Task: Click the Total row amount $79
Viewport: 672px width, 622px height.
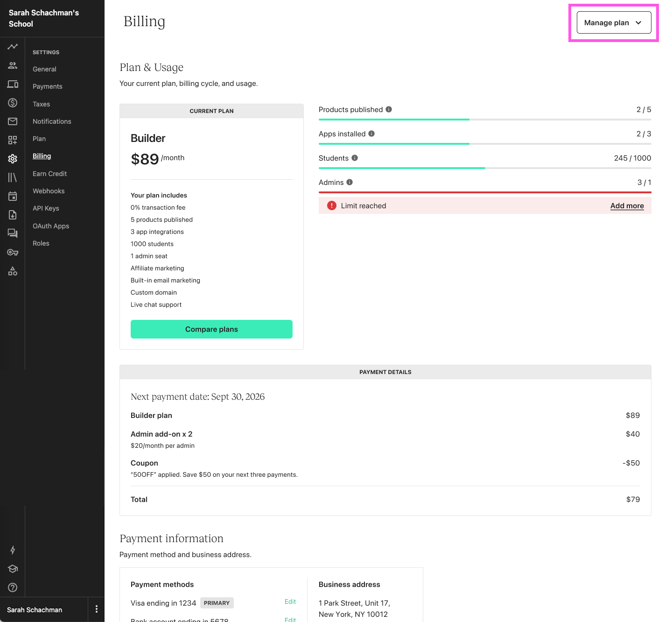Action: point(633,500)
